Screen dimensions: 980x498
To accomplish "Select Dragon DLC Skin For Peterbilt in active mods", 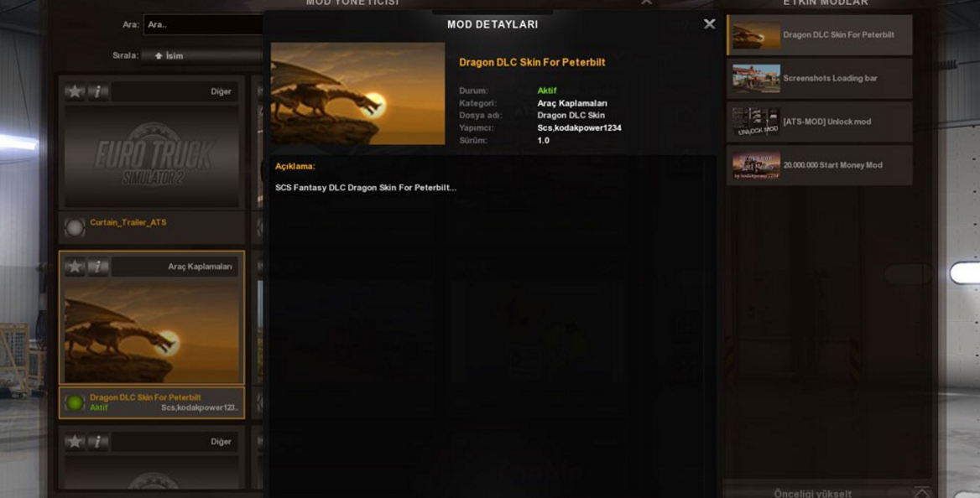I will click(x=820, y=35).
